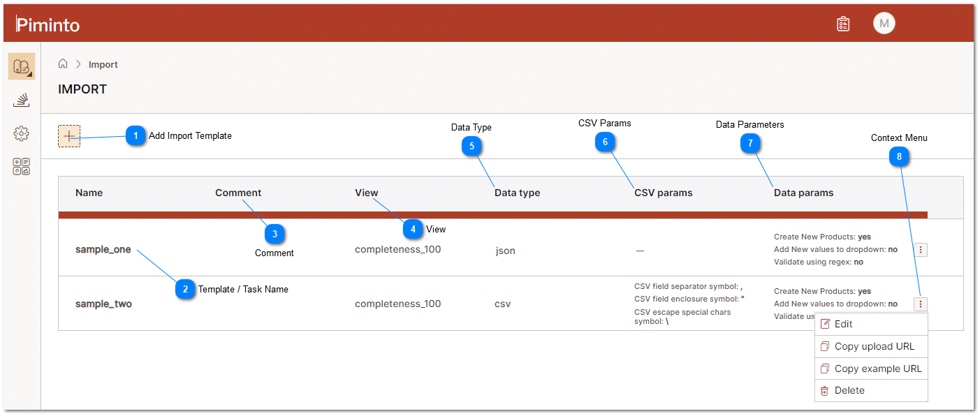The image size is (980, 416).
Task: Open the context menu for the sample_one row
Action: (x=920, y=249)
